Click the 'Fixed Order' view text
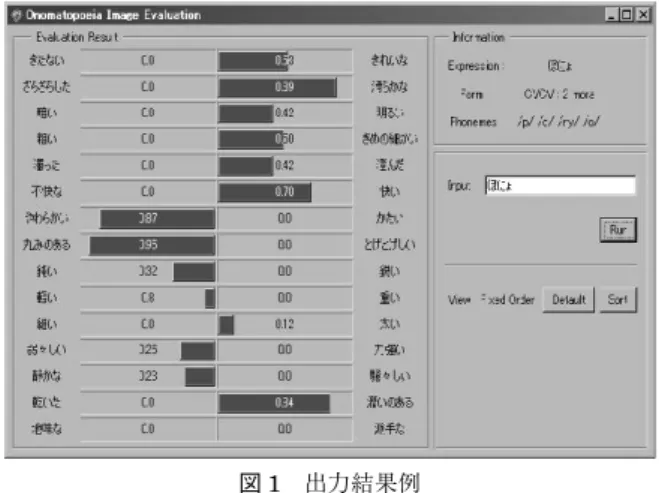The height and width of the screenshot is (493, 659). [x=508, y=300]
